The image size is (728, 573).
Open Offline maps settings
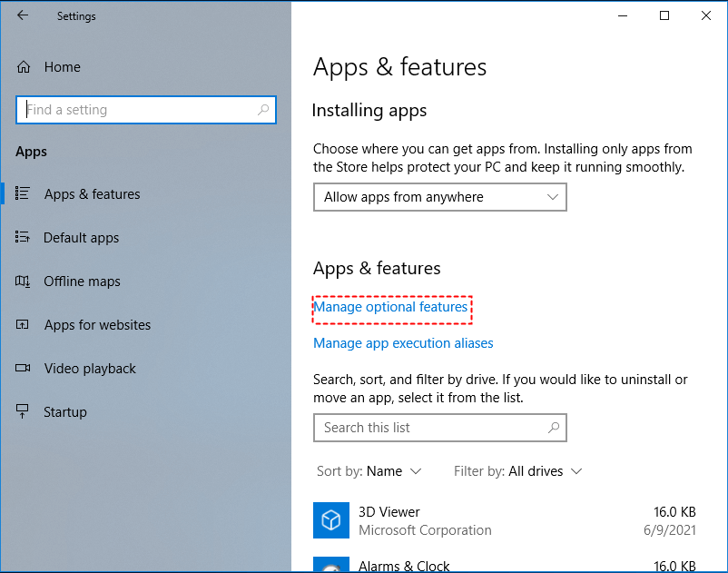point(82,282)
